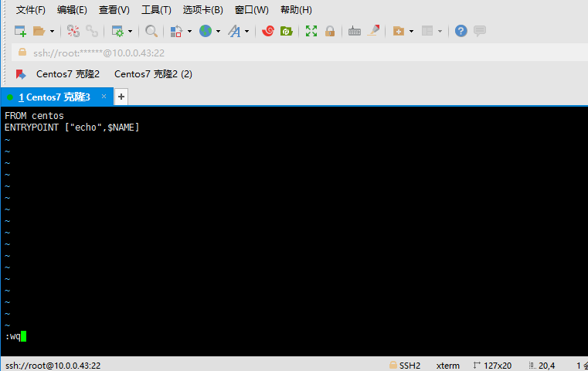Image resolution: width=588 pixels, height=371 pixels.
Task: Expand the Font dropdown arrow
Action: pos(246,31)
